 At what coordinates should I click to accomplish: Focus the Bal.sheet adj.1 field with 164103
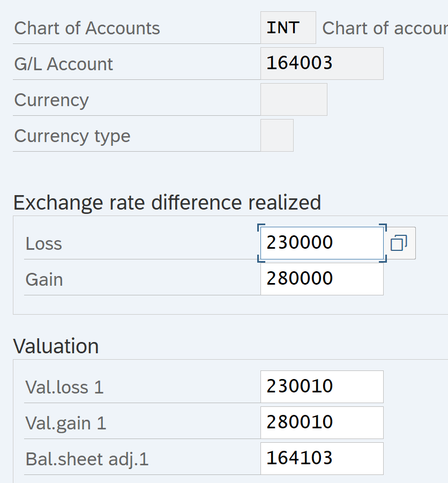[x=321, y=458]
